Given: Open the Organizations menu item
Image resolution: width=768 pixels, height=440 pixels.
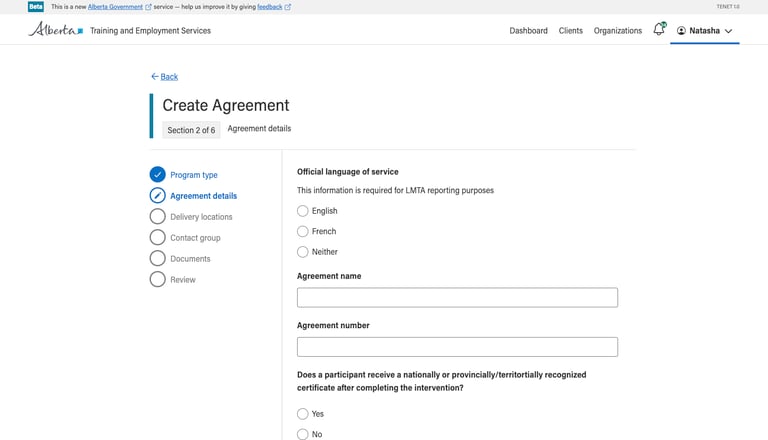Looking at the screenshot, I should [x=618, y=31].
